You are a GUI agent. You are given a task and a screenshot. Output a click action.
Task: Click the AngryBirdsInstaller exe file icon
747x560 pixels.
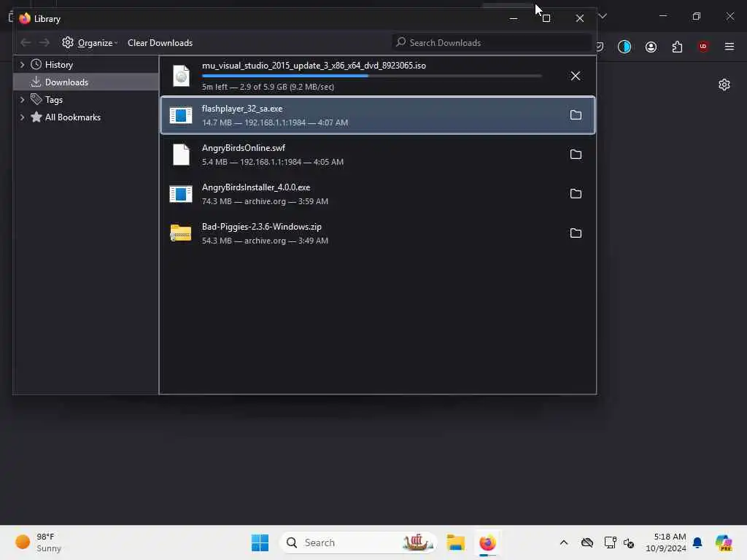[x=181, y=194]
